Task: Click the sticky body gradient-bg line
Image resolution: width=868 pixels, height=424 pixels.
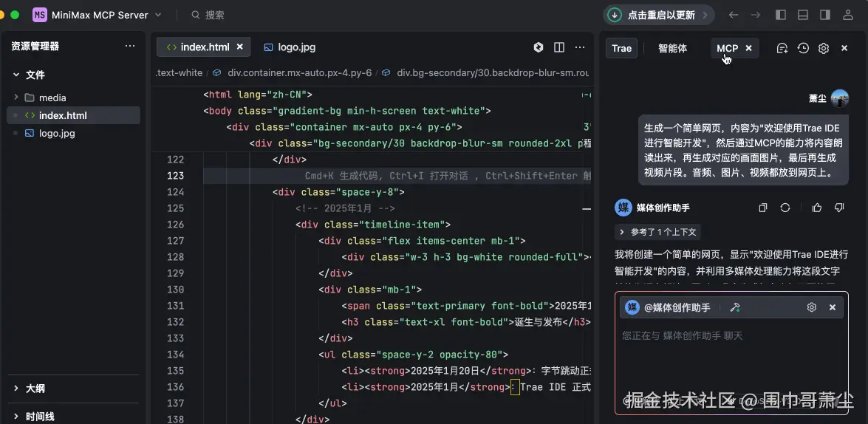Action: (347, 111)
